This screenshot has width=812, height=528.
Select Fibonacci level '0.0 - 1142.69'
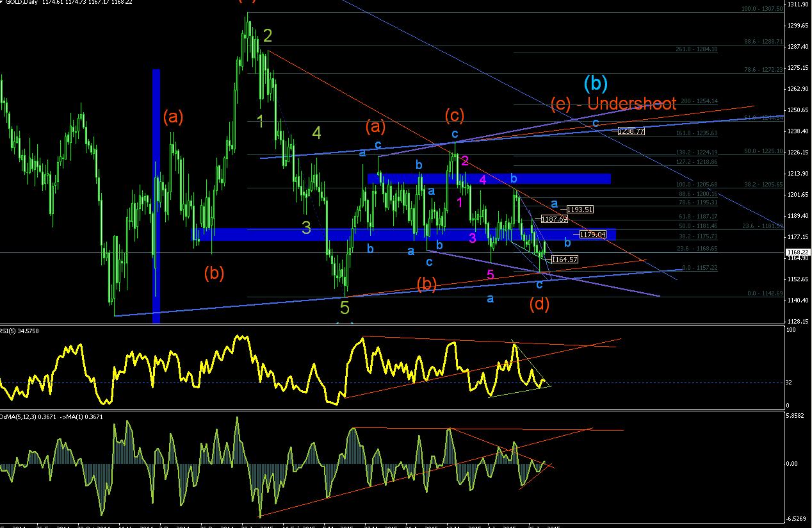click(x=766, y=293)
